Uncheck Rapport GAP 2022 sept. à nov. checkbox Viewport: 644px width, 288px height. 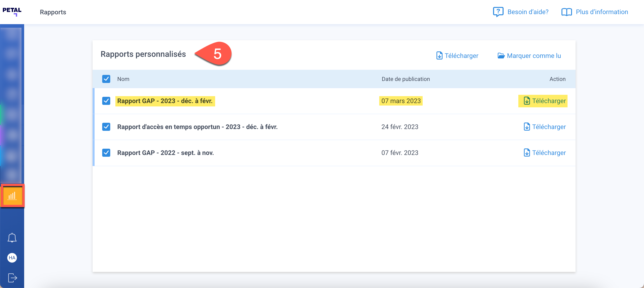pos(106,152)
